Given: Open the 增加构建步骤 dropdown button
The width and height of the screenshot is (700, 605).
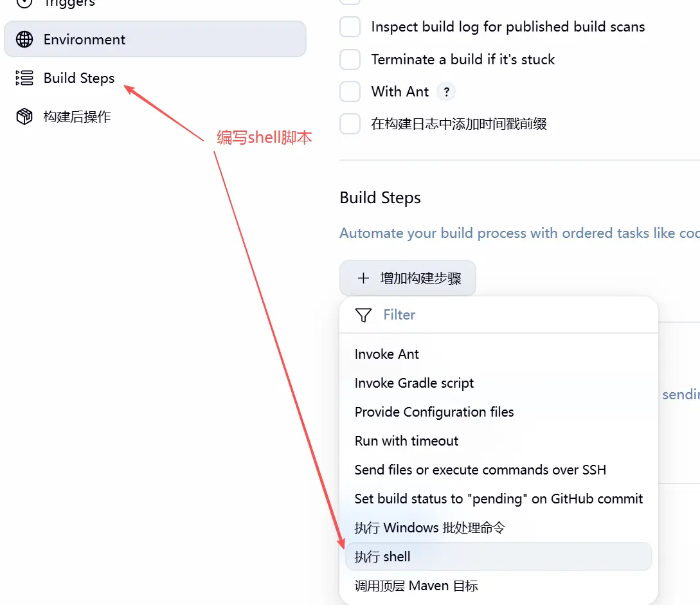Looking at the screenshot, I should 408,278.
